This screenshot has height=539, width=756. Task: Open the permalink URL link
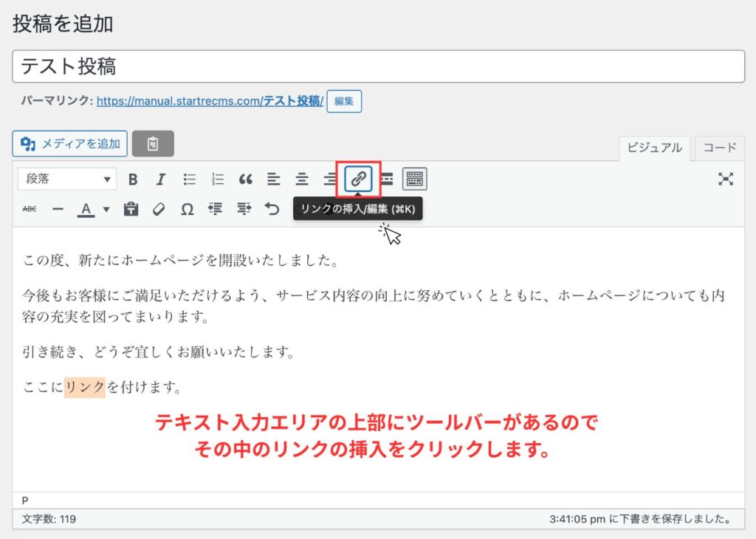[210, 101]
